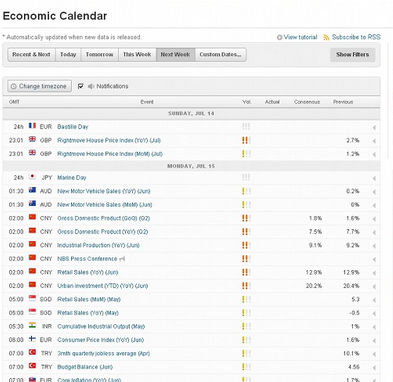Open Consumer Price Index (YoY) (Jun) event
393x382 pixels.
click(101, 340)
